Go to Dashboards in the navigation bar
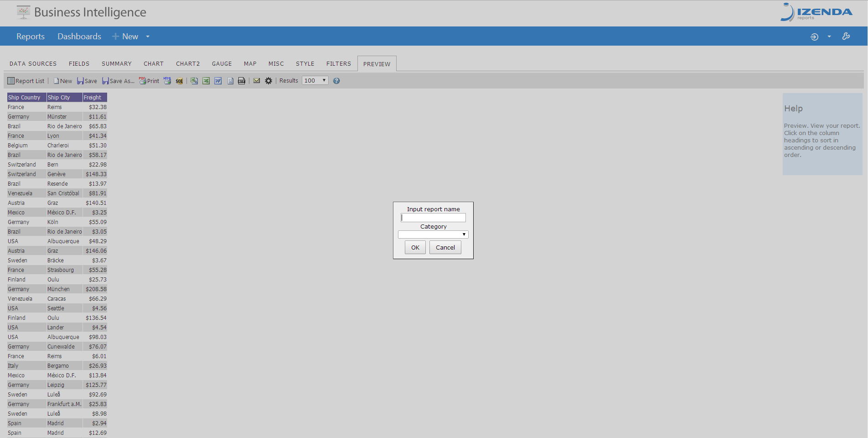The height and width of the screenshot is (438, 868). [79, 36]
